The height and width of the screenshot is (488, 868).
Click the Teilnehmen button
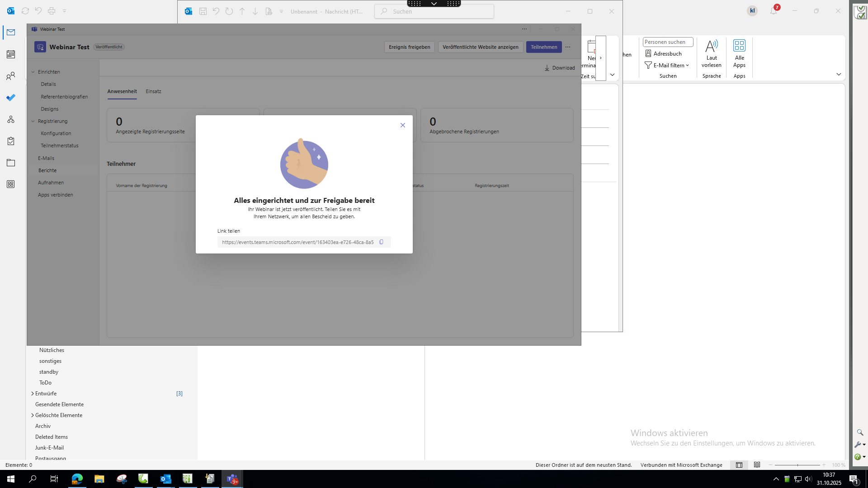click(543, 47)
